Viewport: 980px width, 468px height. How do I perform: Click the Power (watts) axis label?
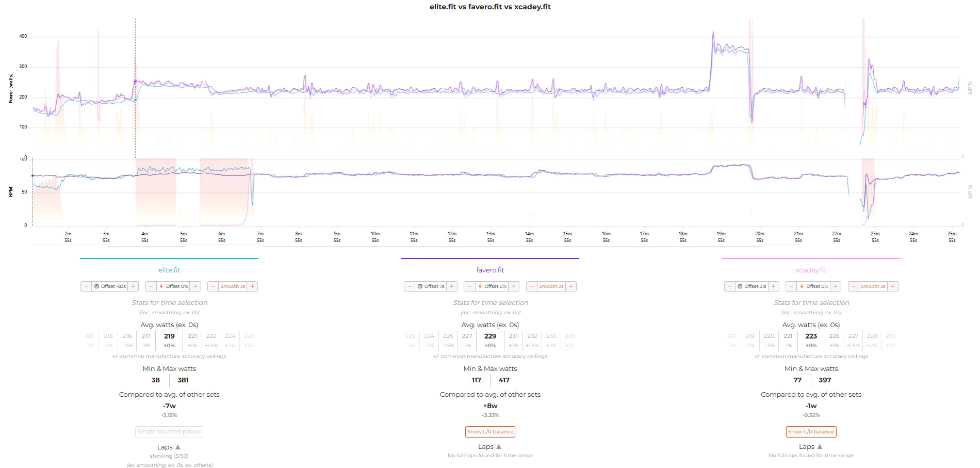(x=11, y=88)
